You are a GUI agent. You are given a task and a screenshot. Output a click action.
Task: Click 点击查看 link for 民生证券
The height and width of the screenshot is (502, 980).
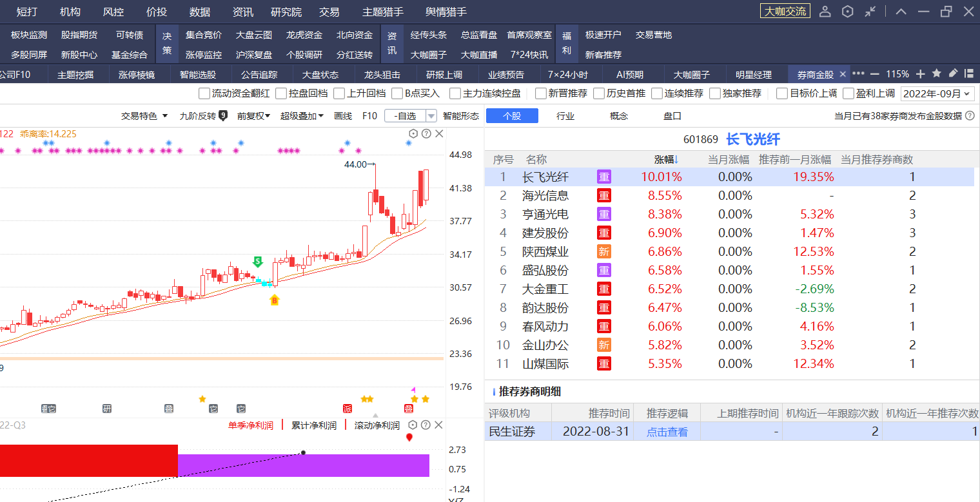pos(667,432)
